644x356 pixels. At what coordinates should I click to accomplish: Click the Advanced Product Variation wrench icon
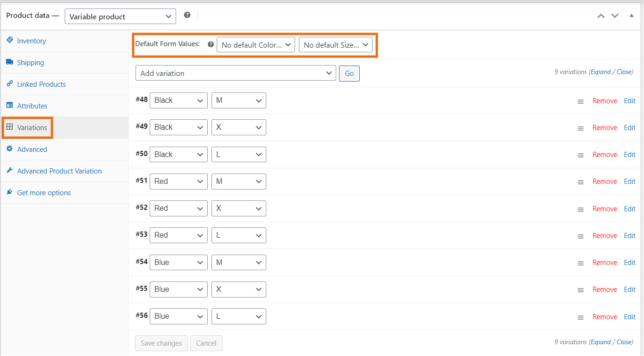click(x=9, y=171)
